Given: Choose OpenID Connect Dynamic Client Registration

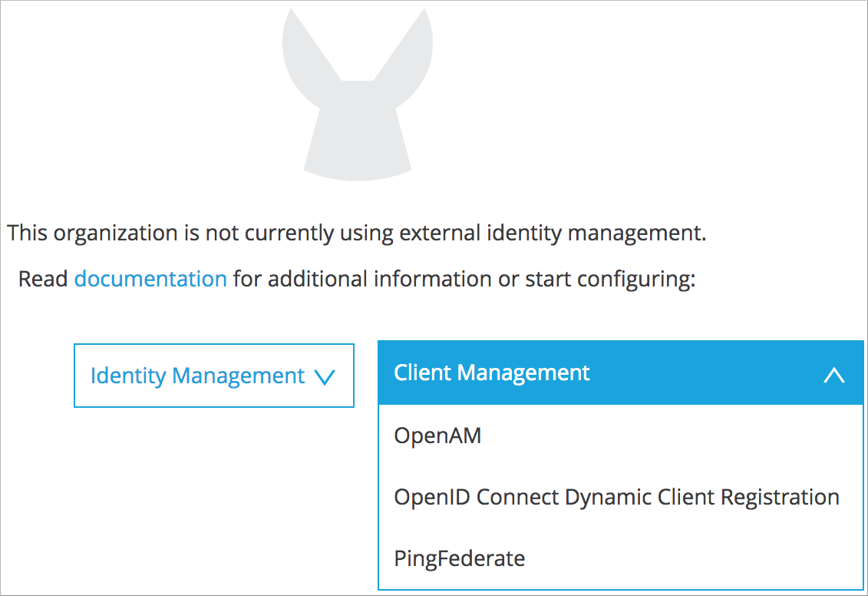Looking at the screenshot, I should click(x=616, y=497).
